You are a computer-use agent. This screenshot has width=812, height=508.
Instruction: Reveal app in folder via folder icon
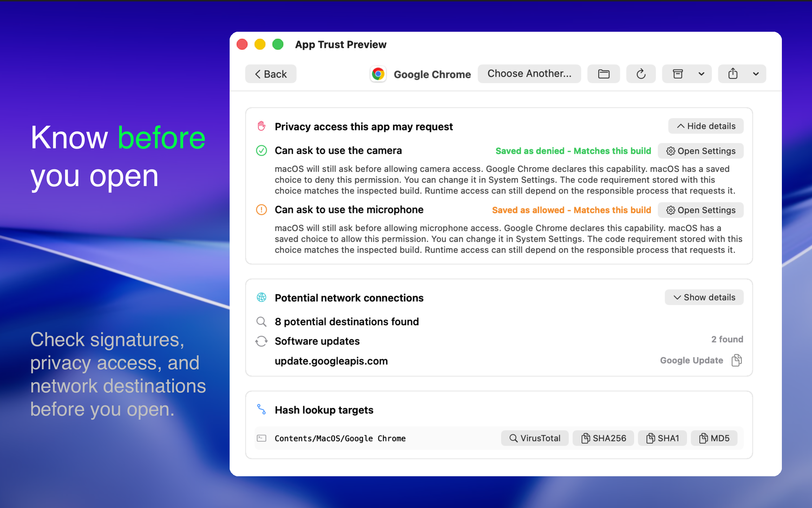click(604, 74)
